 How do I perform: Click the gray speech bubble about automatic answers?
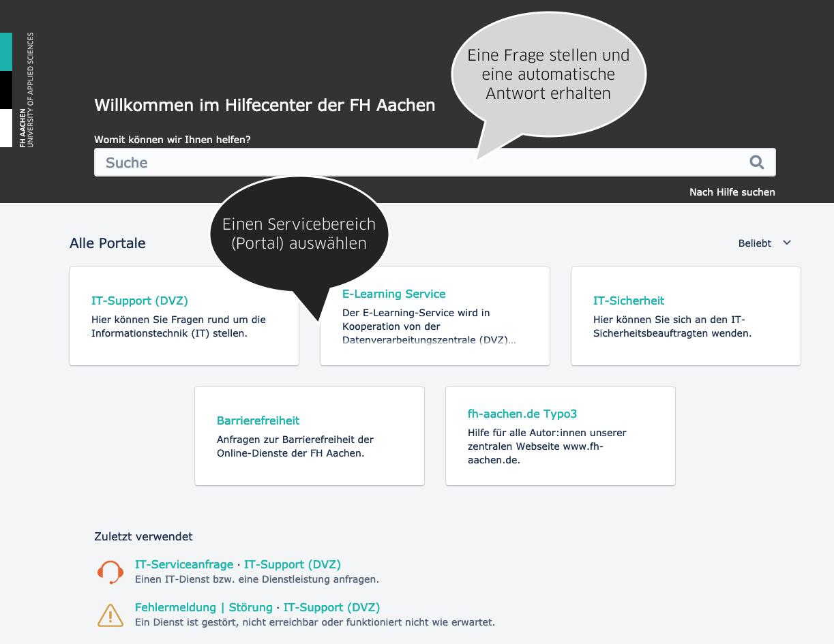click(x=548, y=74)
